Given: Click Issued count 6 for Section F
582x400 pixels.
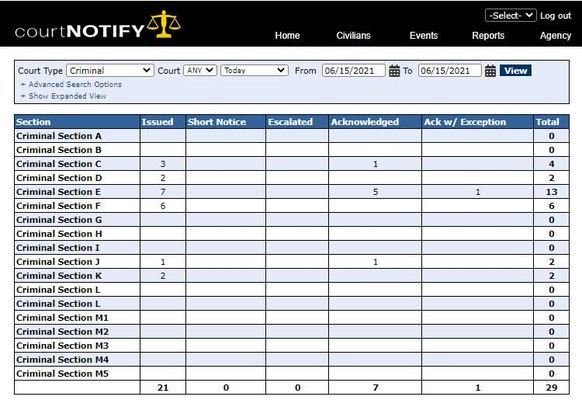Looking at the screenshot, I should tap(163, 206).
